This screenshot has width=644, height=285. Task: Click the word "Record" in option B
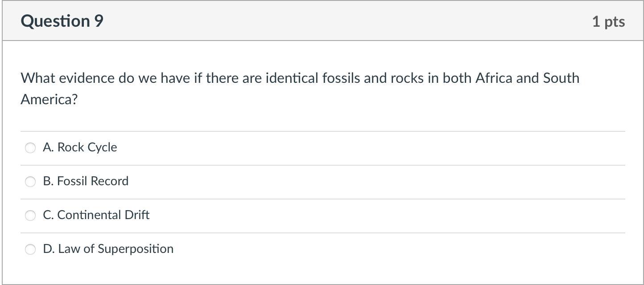click(110, 181)
